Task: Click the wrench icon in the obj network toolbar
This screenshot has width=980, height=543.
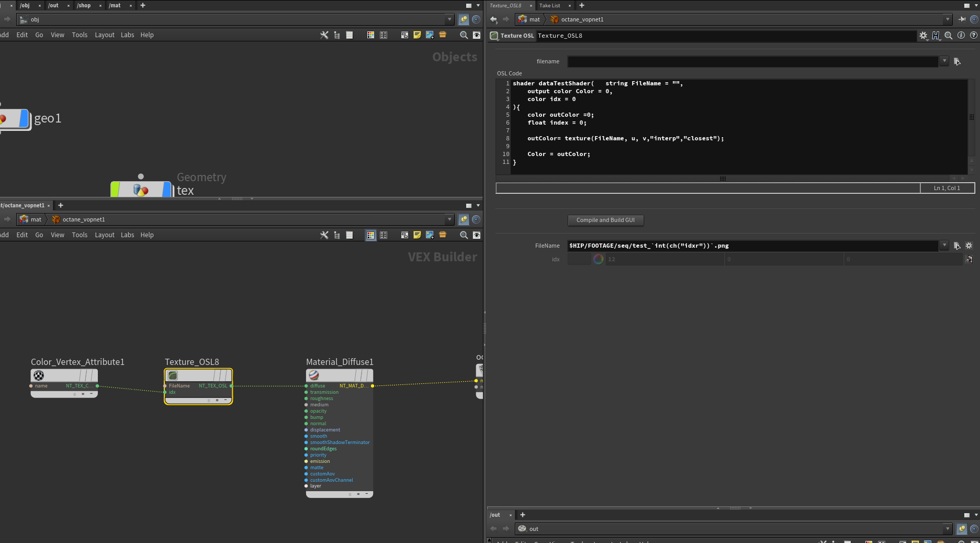Action: pyautogui.click(x=324, y=35)
